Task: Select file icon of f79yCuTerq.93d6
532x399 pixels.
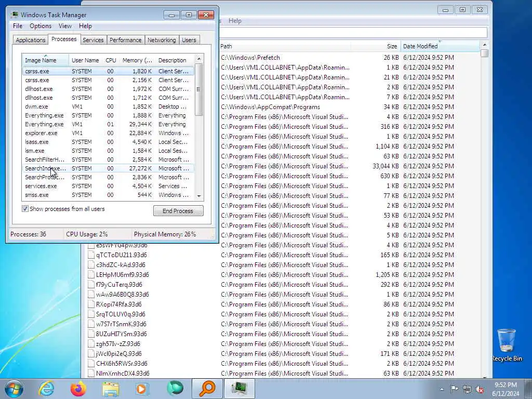Action: tap(91, 285)
